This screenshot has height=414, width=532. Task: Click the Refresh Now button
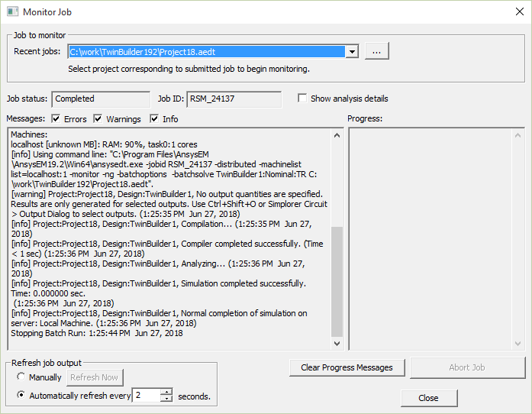[x=95, y=377]
